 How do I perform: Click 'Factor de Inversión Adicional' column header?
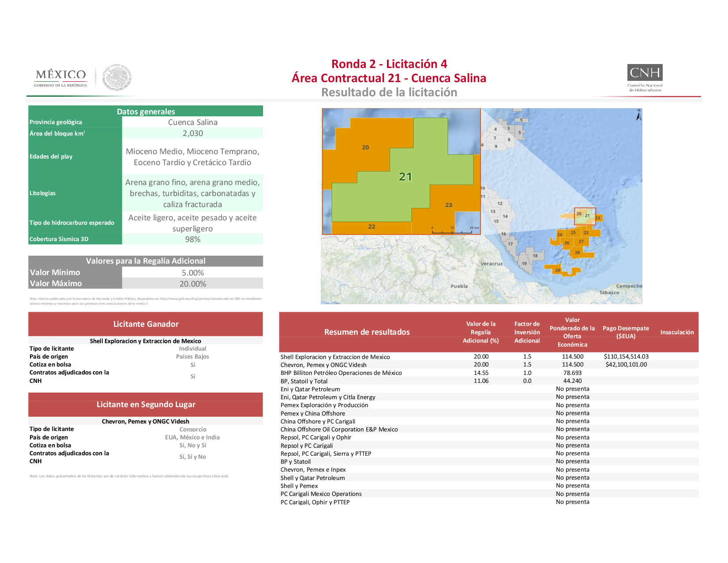(x=527, y=332)
